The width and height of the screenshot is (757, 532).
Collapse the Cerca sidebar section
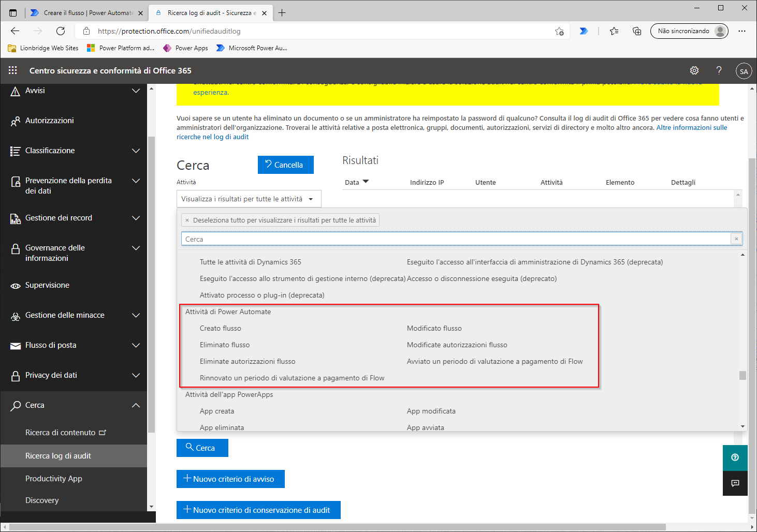136,405
